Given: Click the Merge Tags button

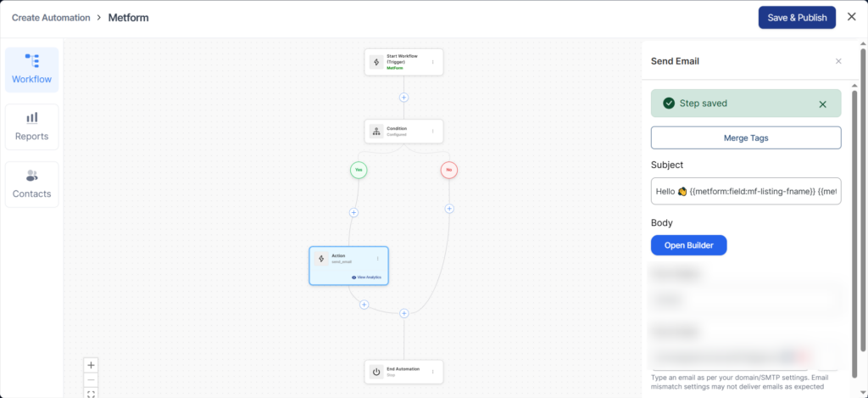Looking at the screenshot, I should coord(746,137).
